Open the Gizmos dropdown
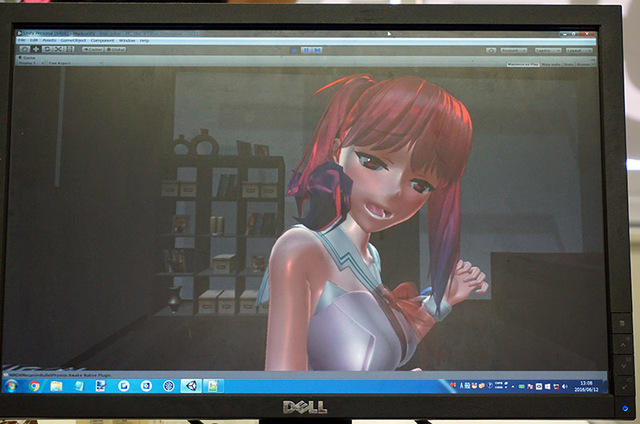640x424 pixels. pos(584,64)
